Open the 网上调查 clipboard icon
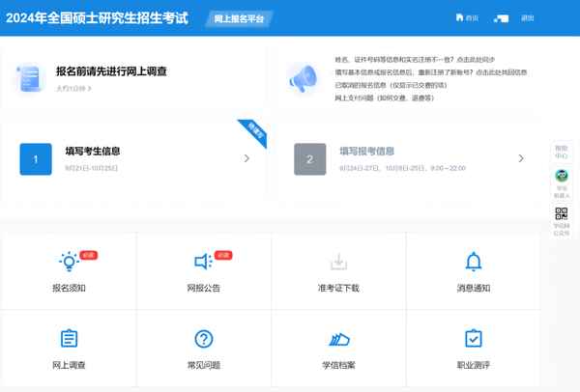Image resolution: width=580 pixels, height=392 pixels. point(69,338)
